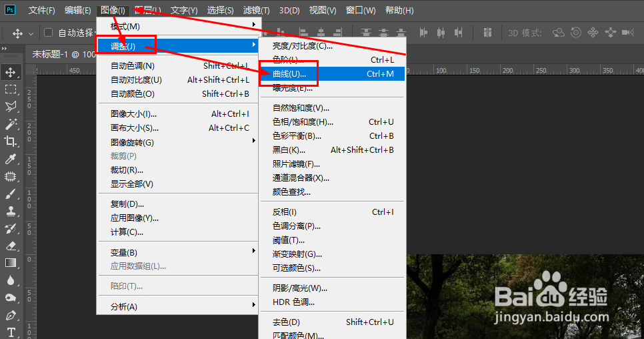
Task: Click the 3D pan icon
Action: point(593,33)
